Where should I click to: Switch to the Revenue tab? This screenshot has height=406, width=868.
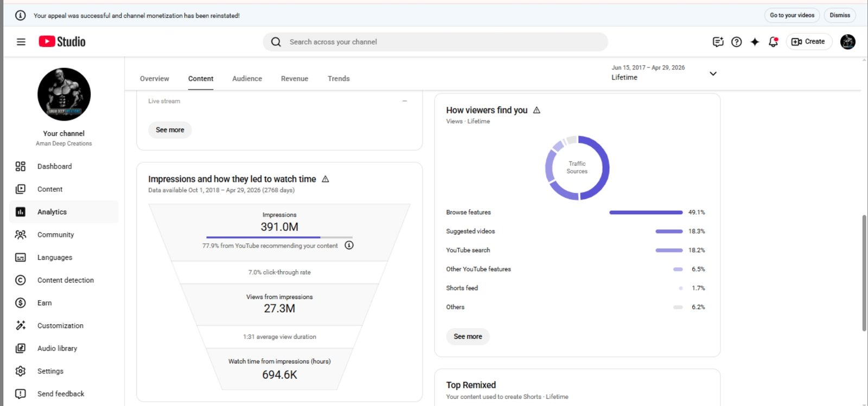click(295, 79)
